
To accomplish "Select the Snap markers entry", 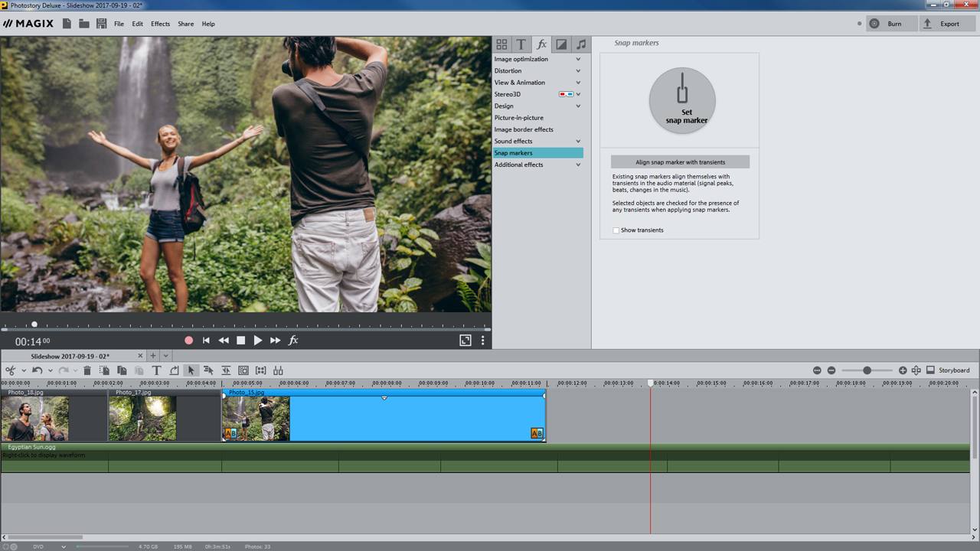I will (x=537, y=153).
